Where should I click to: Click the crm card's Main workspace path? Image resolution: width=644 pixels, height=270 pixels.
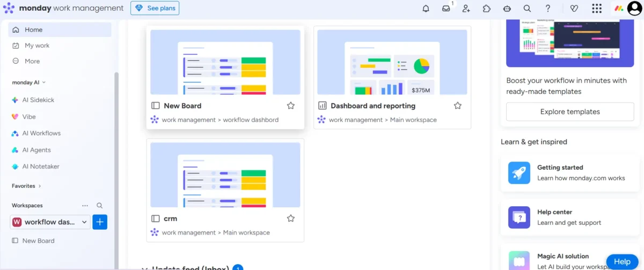click(x=216, y=232)
